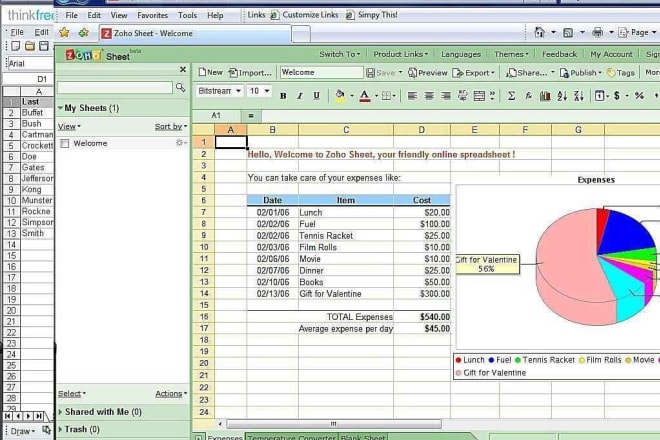The image size is (660, 440).
Task: Click the favorites star icon in the browser
Action: point(64,32)
